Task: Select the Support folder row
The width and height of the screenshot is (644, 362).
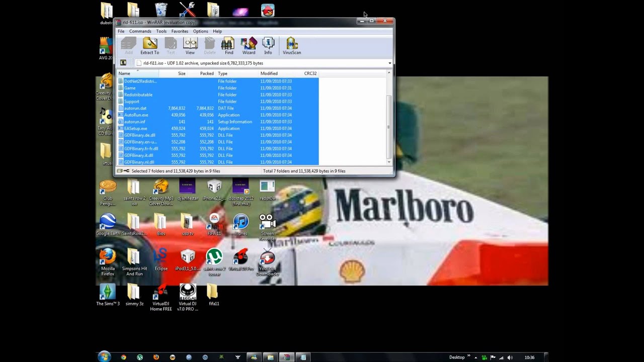Action: (218, 102)
